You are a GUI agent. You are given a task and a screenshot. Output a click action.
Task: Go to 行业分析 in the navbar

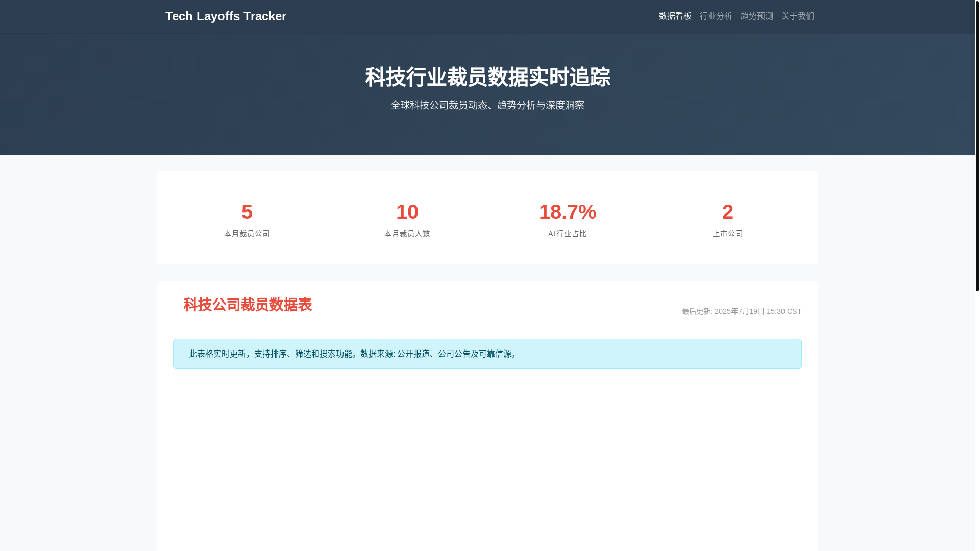(716, 16)
